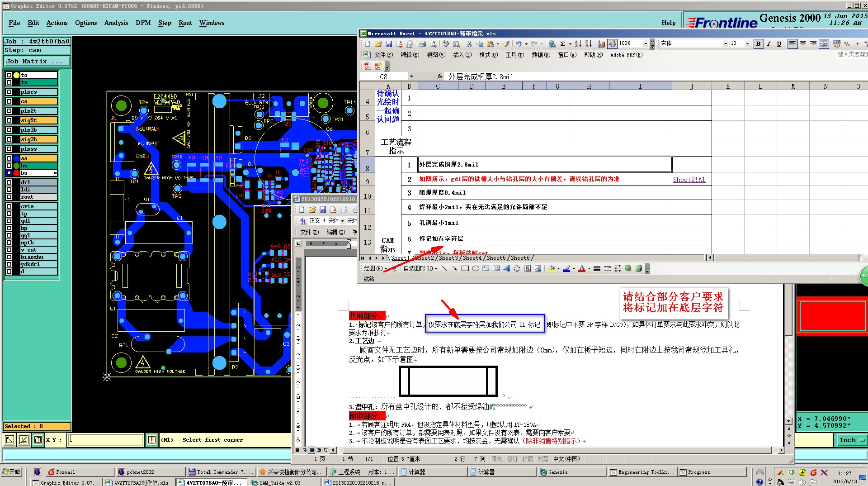Viewport: 868px width, 486px height.
Task: Click fill color paint bucket swatch
Action: (x=551, y=268)
